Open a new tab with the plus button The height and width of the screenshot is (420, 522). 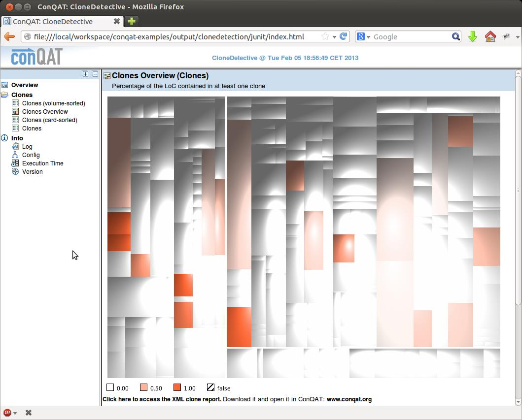pyautogui.click(x=132, y=21)
